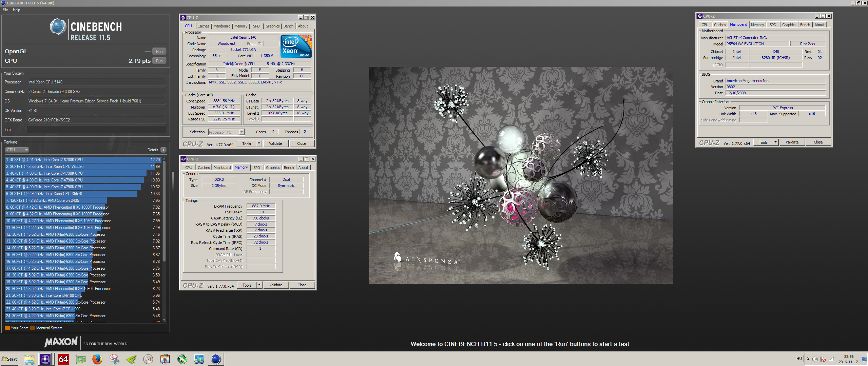Click the Start button
Viewport: 868px width, 366px height.
9,359
